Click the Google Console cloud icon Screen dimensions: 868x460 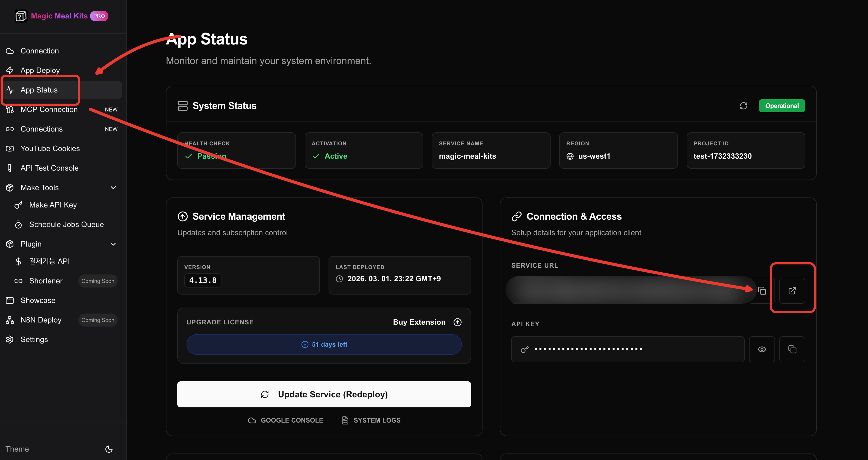point(252,420)
